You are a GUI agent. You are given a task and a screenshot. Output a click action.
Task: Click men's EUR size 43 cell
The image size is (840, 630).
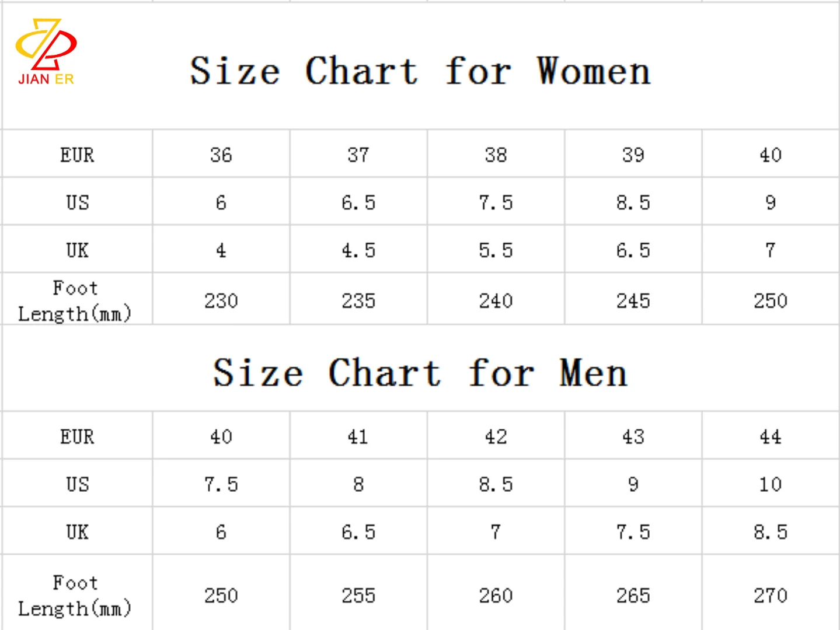[633, 437]
